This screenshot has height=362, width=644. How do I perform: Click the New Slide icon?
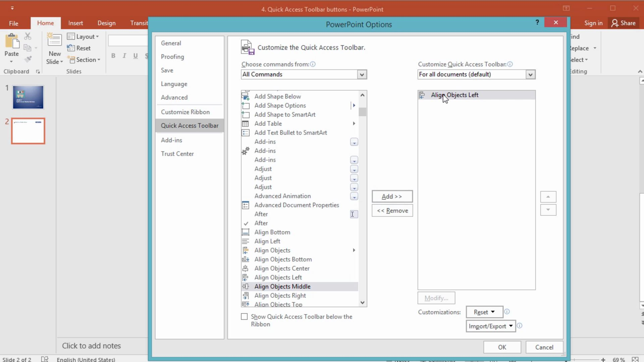[x=54, y=40]
